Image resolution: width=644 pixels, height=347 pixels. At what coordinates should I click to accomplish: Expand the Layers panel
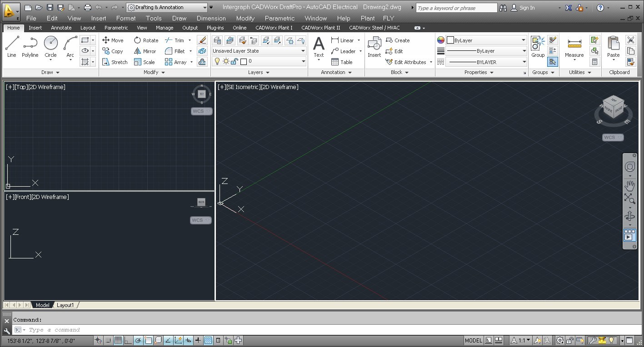point(259,72)
